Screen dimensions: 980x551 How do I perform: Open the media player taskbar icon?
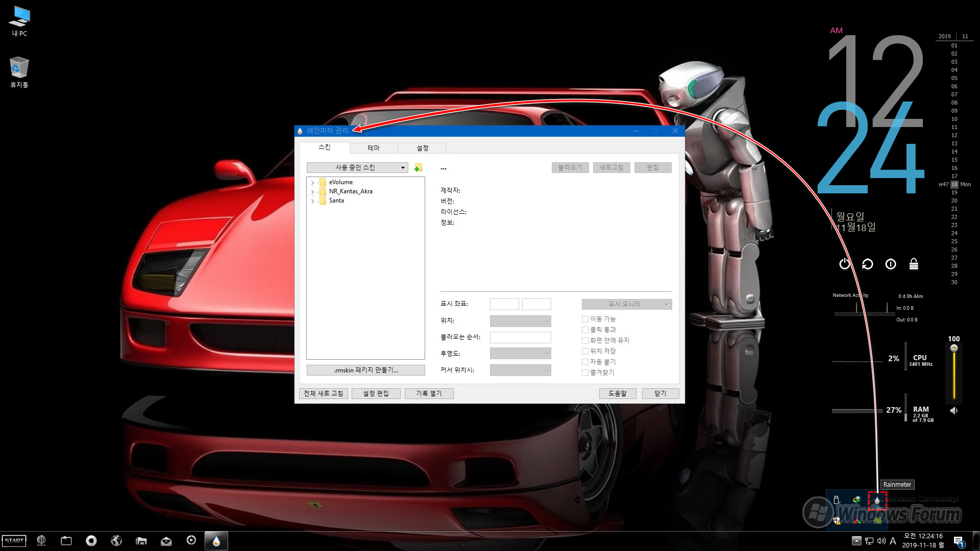click(x=191, y=540)
